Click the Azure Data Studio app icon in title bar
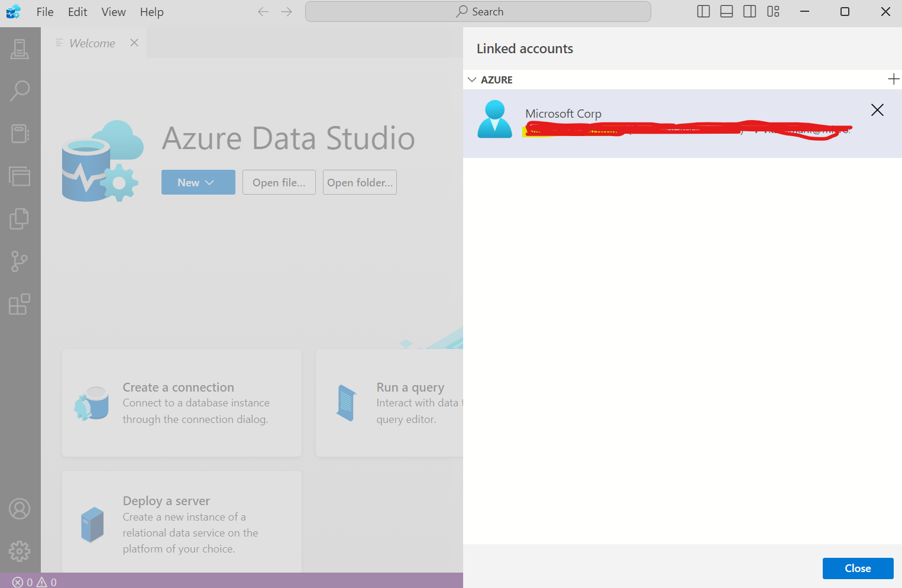 click(x=14, y=12)
